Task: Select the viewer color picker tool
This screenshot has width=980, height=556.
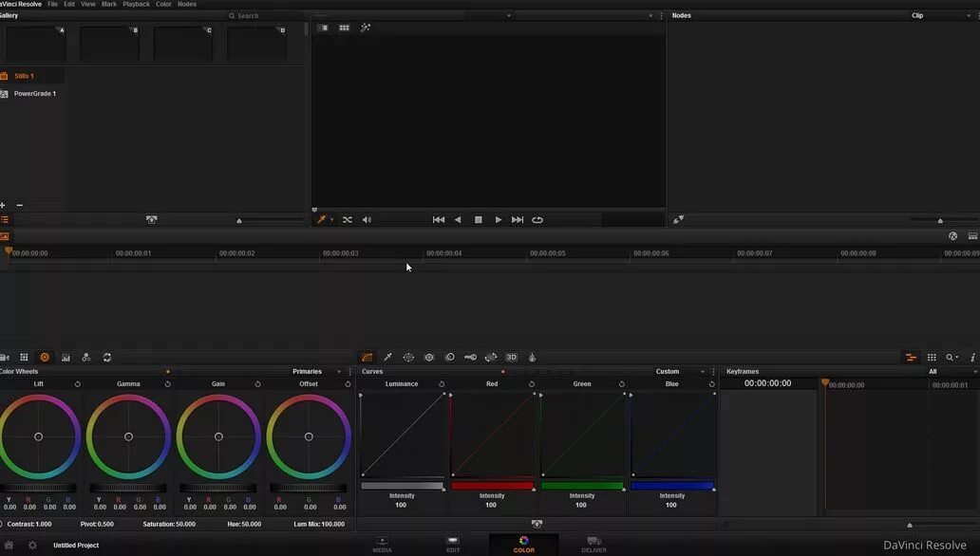Action: [x=321, y=220]
